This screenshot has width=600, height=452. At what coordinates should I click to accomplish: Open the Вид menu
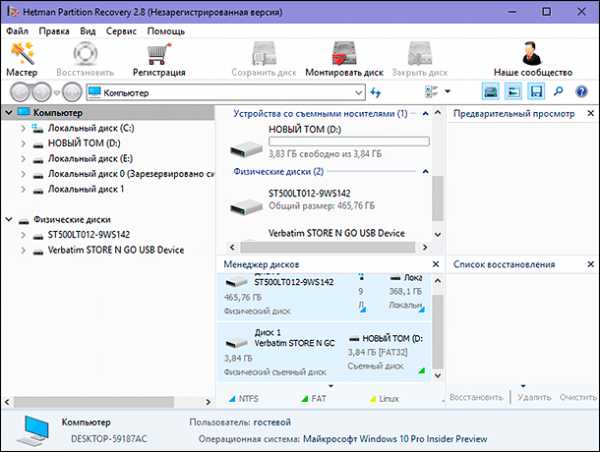pos(88,31)
